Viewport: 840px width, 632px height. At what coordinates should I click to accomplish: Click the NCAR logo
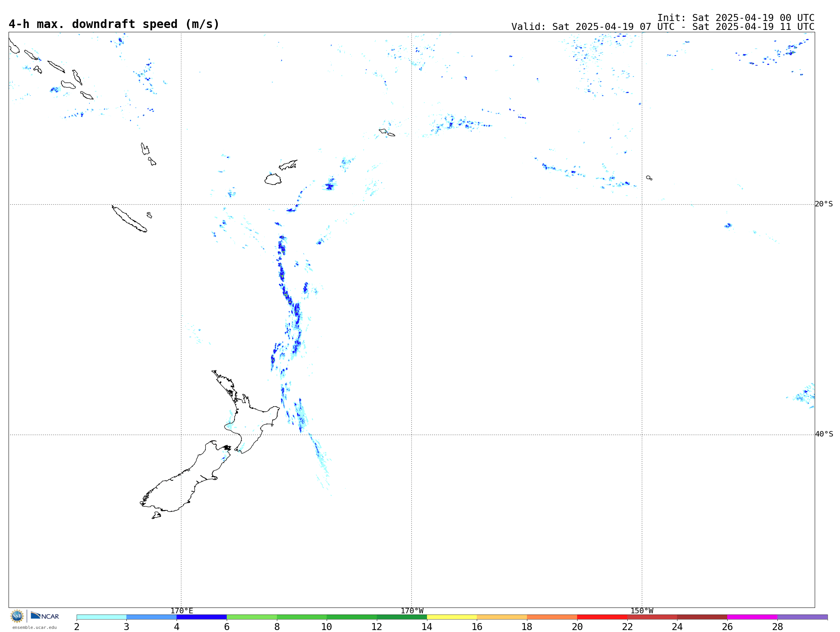pyautogui.click(x=45, y=616)
